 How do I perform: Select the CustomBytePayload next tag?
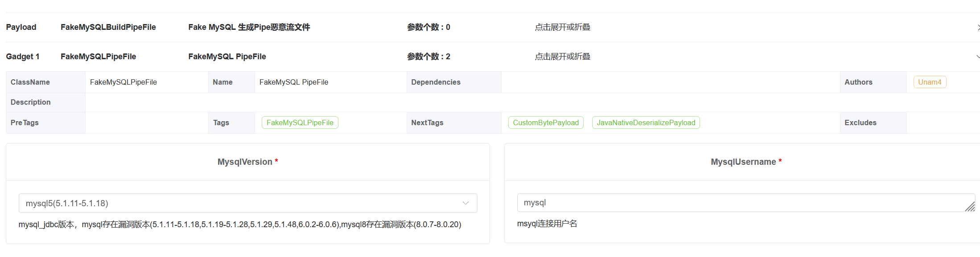tap(545, 122)
